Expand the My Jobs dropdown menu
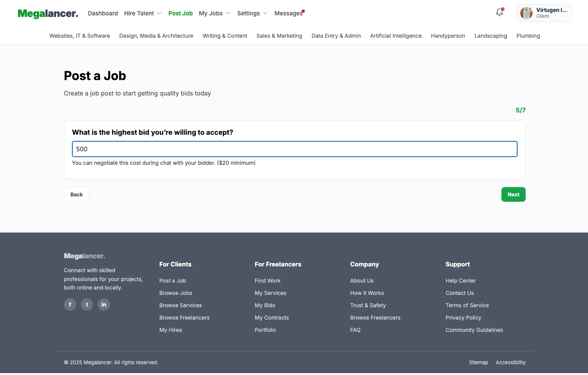588x375 pixels. coord(214,13)
